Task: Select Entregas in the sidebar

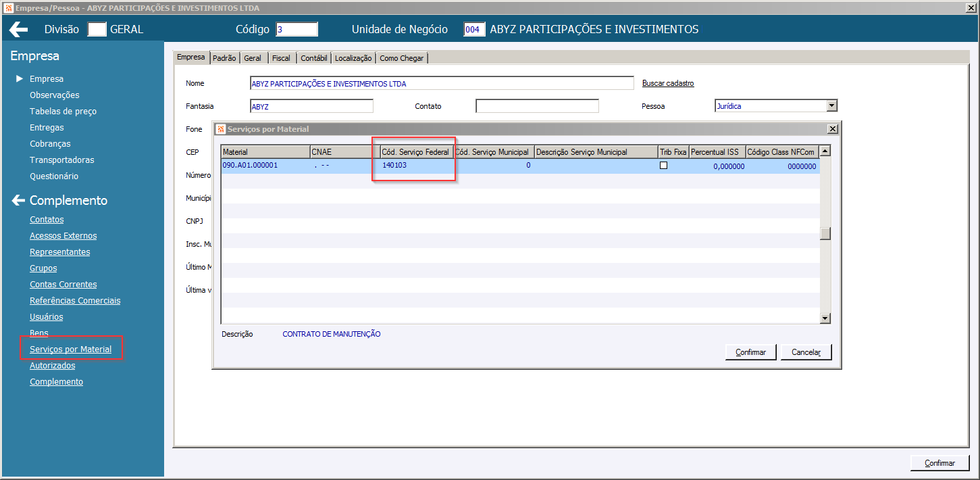Action: tap(47, 127)
